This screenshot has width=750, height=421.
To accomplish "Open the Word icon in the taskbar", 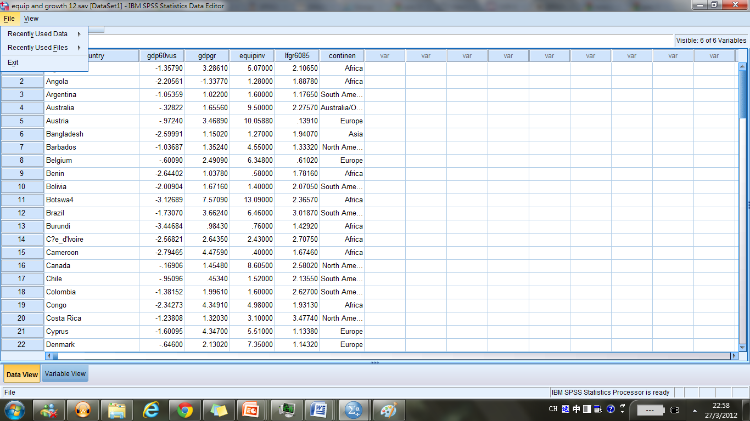I will [318, 409].
